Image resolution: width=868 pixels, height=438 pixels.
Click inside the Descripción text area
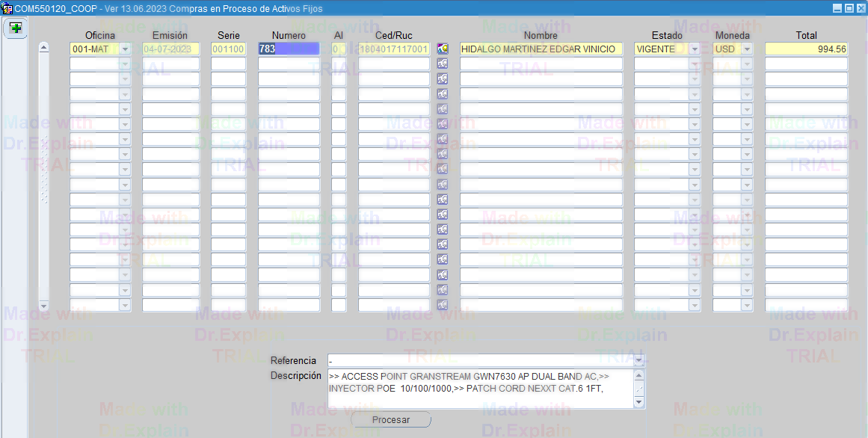click(x=480, y=389)
